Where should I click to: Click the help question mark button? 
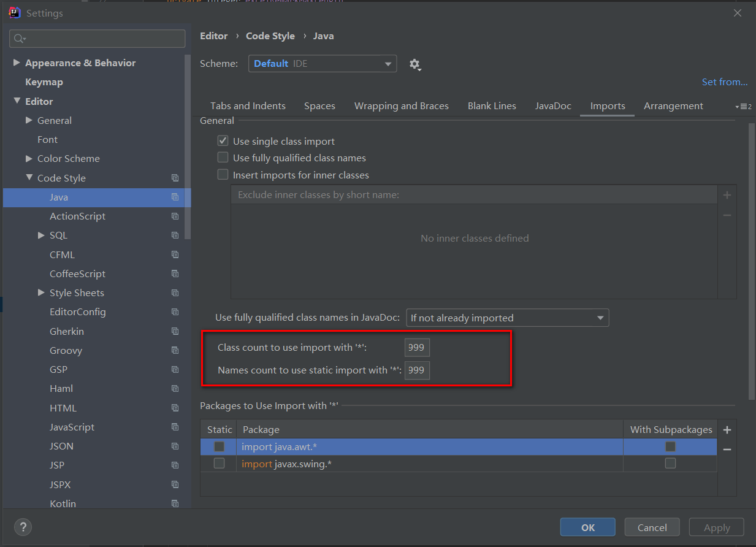click(x=23, y=527)
